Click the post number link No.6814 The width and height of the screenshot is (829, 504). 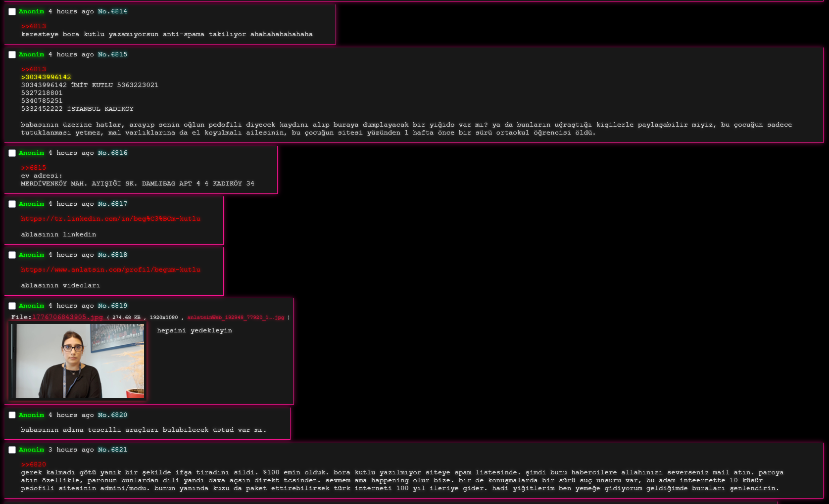(x=112, y=11)
